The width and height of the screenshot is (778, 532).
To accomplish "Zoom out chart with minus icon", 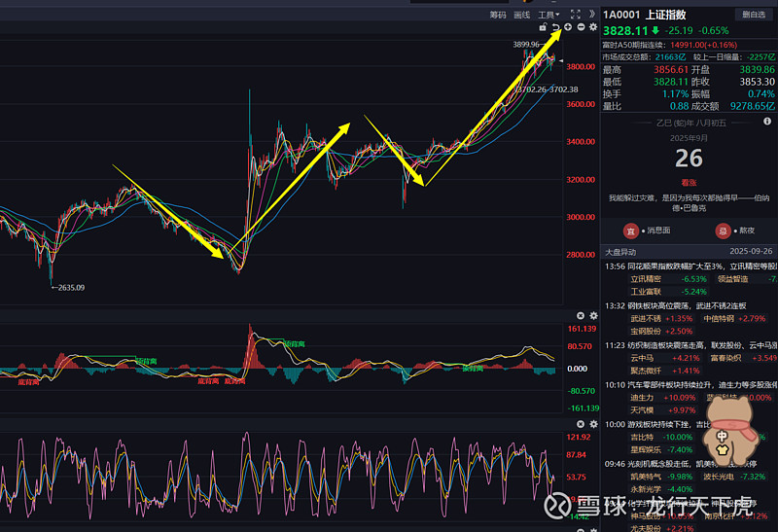I will tap(581, 28).
